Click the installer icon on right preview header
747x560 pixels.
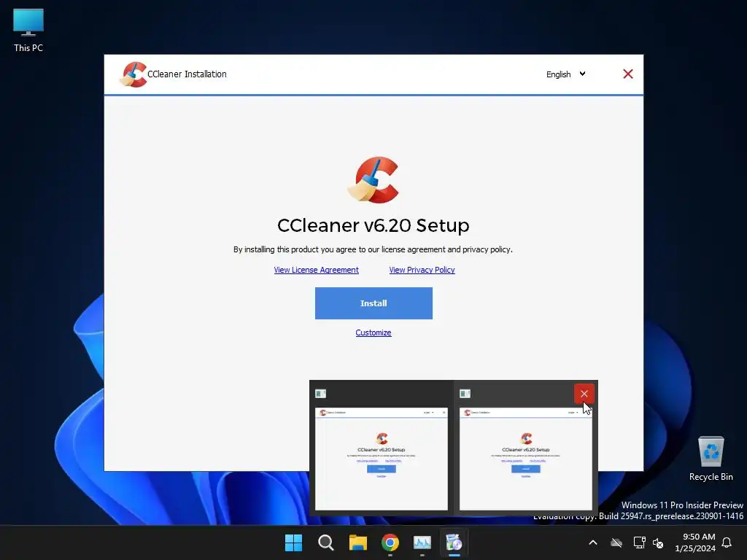[465, 394]
